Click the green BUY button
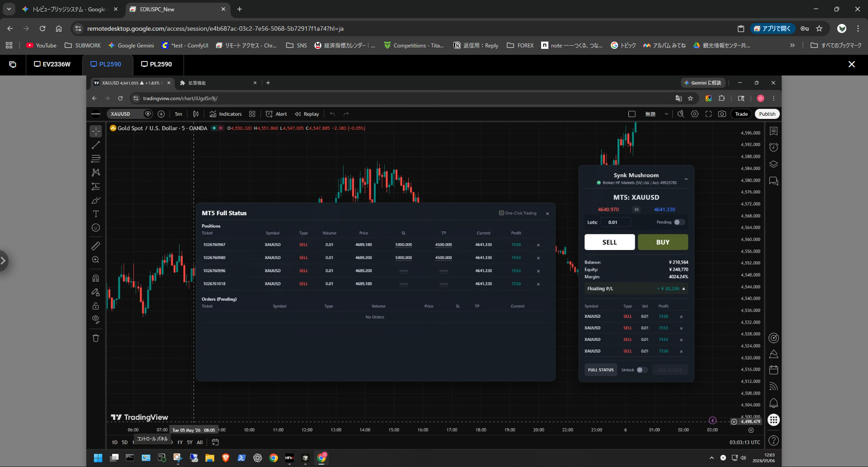The height and width of the screenshot is (467, 868). pos(663,242)
